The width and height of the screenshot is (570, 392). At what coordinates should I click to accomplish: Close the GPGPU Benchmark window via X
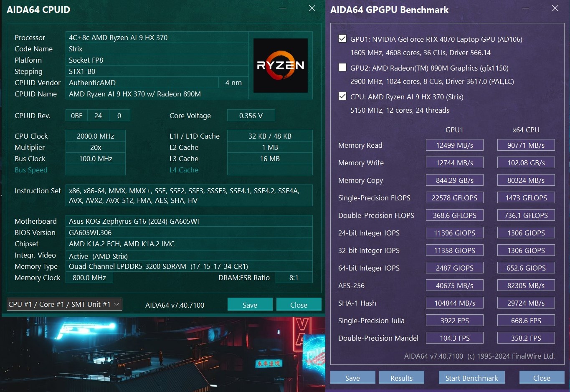point(555,8)
